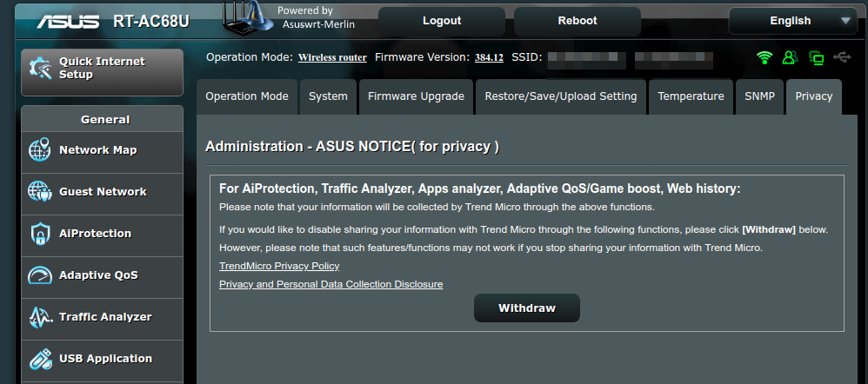Open the SNMP tab
This screenshot has height=384, width=868.
(759, 96)
